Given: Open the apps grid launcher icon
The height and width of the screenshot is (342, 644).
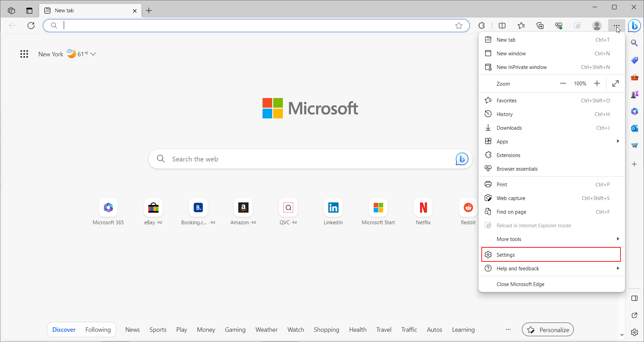Looking at the screenshot, I should point(24,54).
